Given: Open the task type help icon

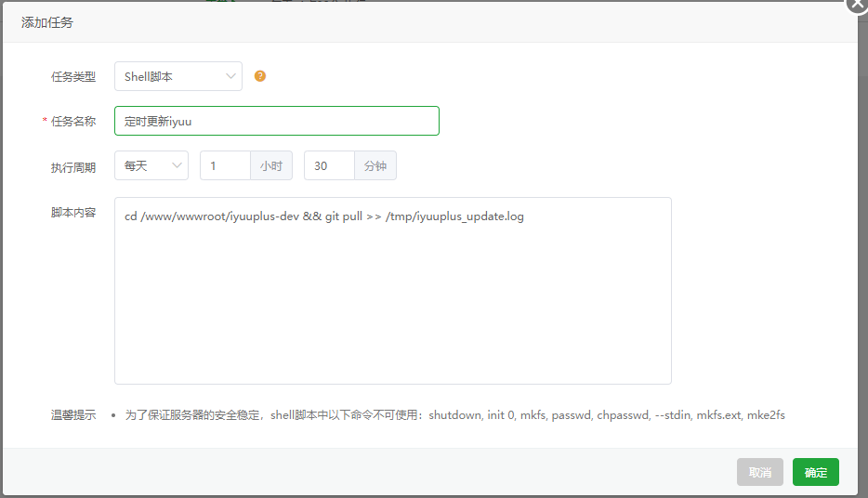Looking at the screenshot, I should coord(259,76).
